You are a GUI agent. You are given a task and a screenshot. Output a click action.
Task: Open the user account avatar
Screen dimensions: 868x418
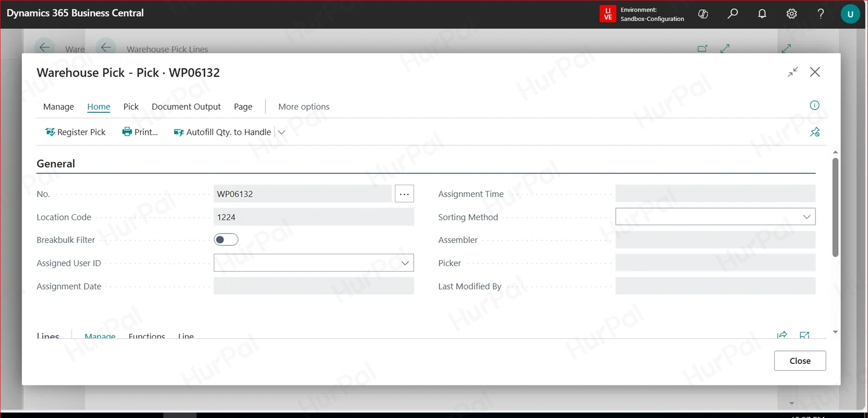850,14
